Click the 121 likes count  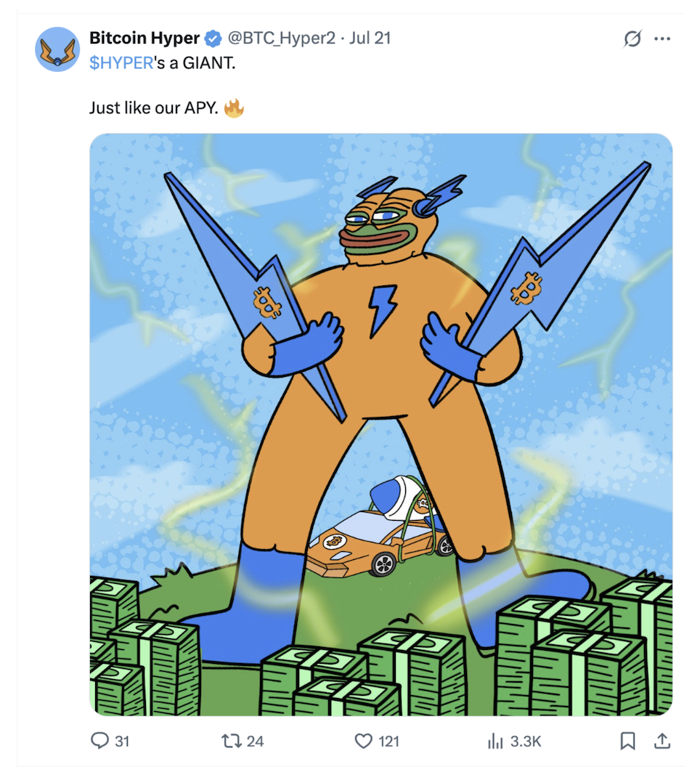389,742
